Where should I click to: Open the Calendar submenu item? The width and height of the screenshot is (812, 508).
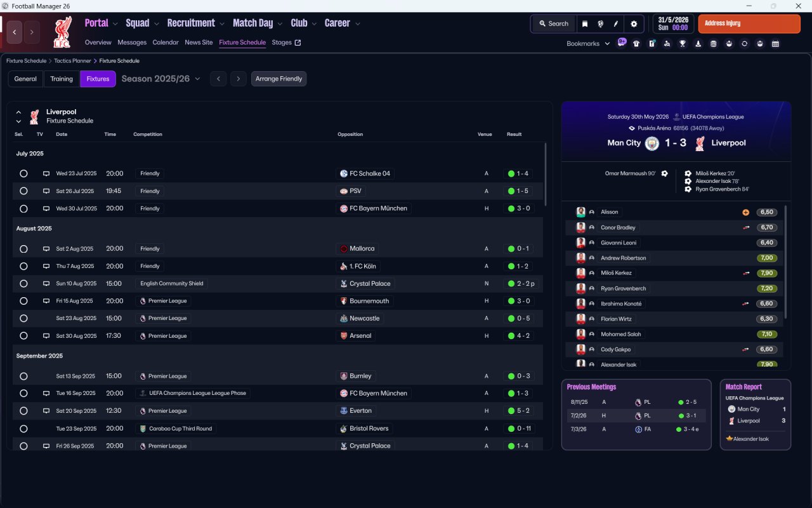coord(166,43)
